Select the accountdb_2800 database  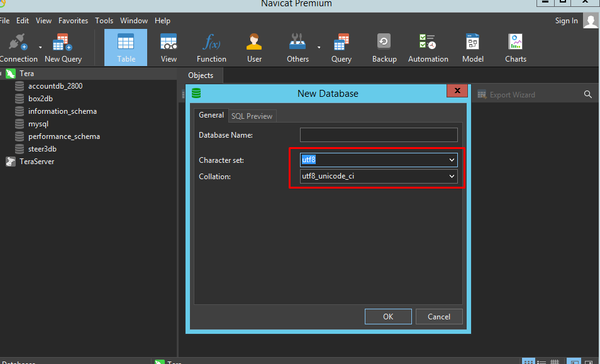[x=55, y=86]
